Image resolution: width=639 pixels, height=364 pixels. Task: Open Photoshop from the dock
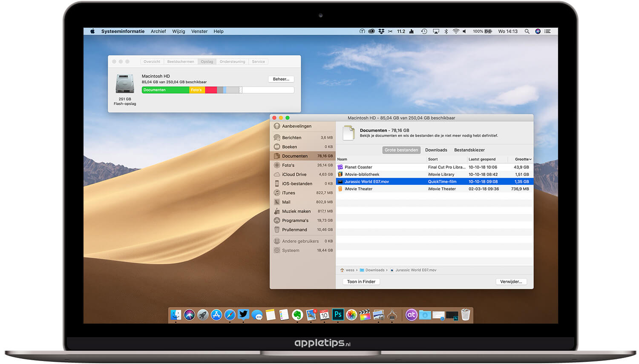(338, 315)
